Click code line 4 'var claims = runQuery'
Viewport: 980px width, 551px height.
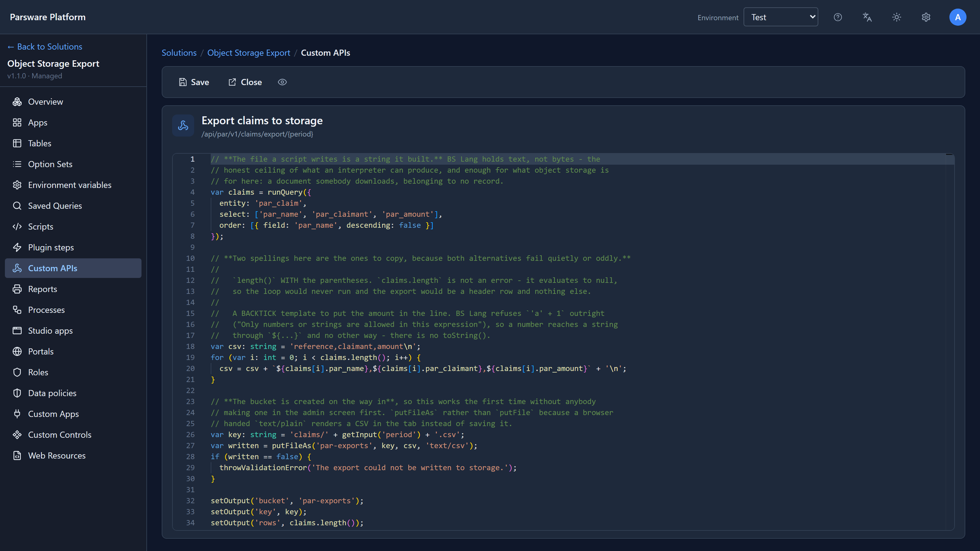point(261,192)
